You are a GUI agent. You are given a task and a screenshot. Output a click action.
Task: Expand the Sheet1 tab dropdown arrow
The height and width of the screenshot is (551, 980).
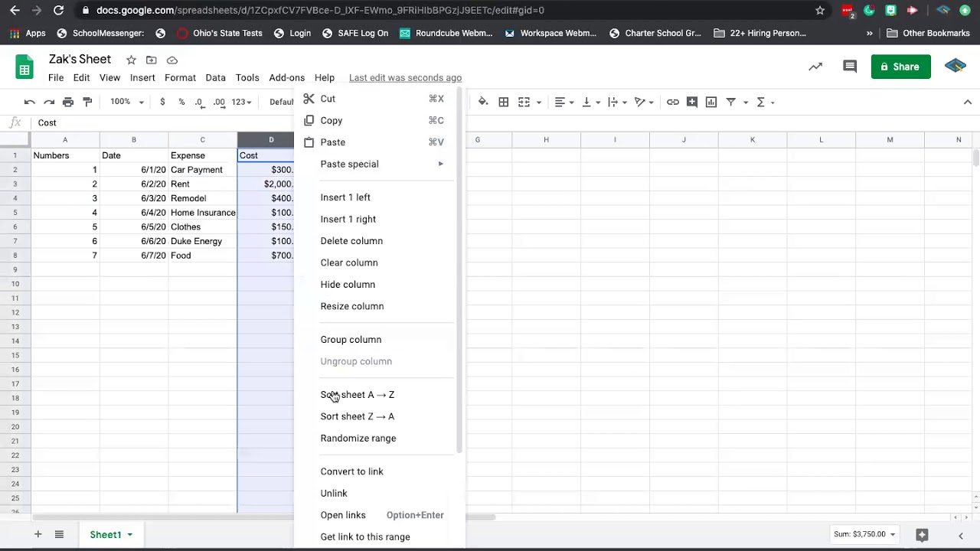point(130,535)
